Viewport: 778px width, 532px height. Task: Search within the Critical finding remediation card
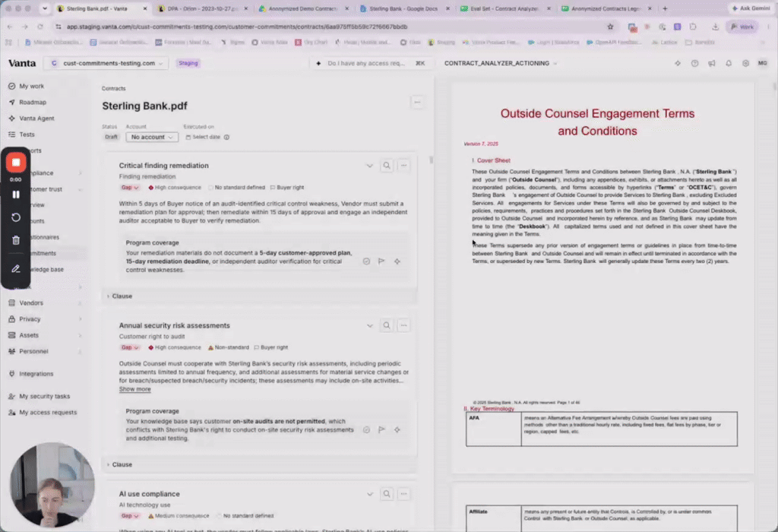387,166
